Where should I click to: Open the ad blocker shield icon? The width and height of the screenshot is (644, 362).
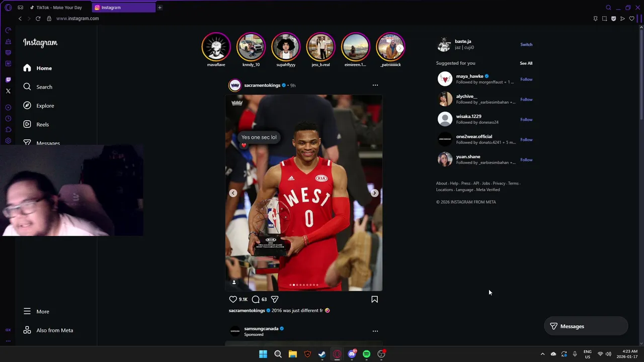[x=613, y=19]
